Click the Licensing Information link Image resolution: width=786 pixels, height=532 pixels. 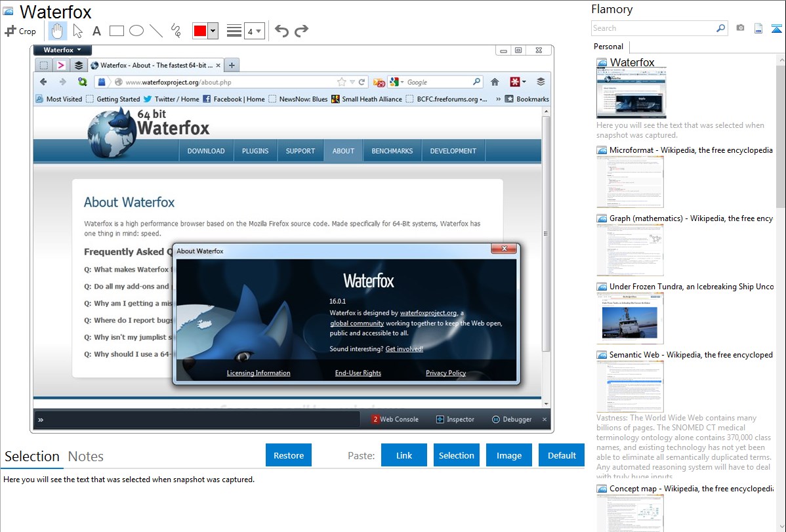pos(258,373)
